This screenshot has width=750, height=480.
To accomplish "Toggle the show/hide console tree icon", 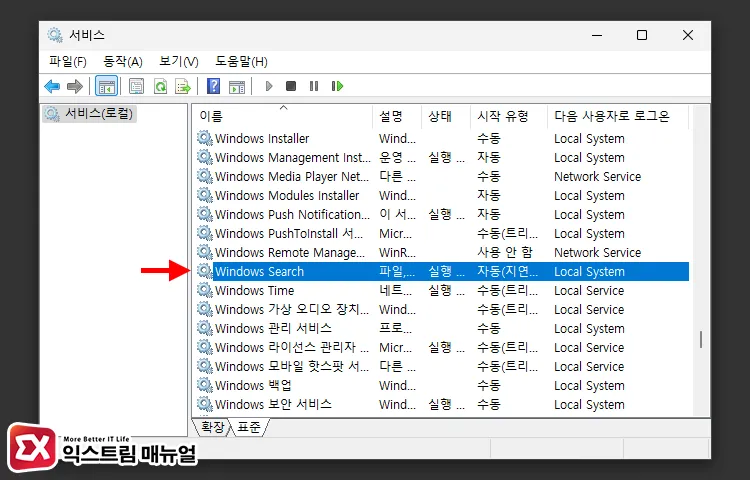I will coord(106,87).
